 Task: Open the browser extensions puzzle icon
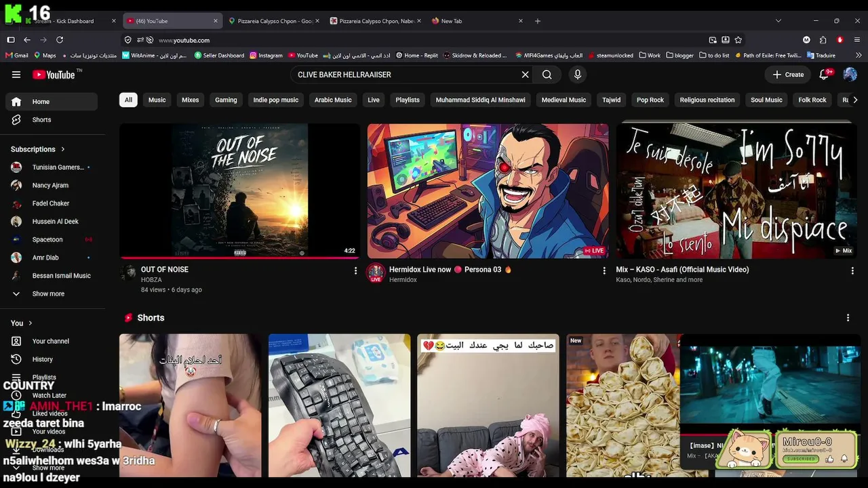823,40
